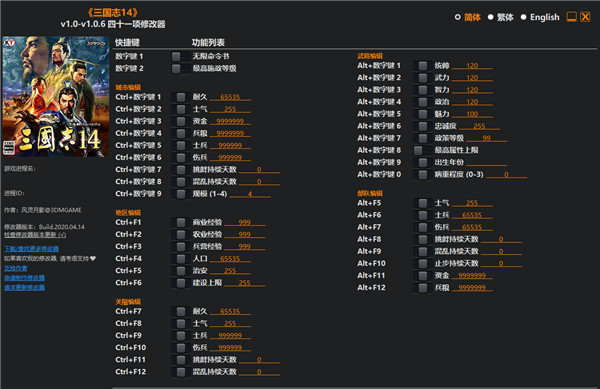This screenshot has width=600, height=389.
Task: Toggle Ctrl+F5 治安 switch
Action: click(x=181, y=271)
